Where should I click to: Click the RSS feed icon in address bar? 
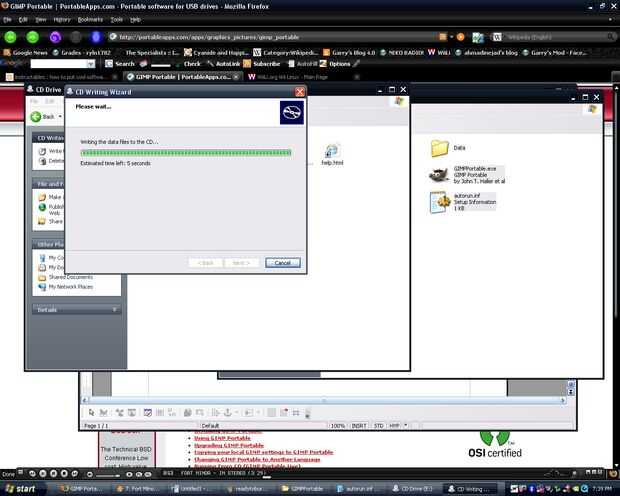coord(442,37)
